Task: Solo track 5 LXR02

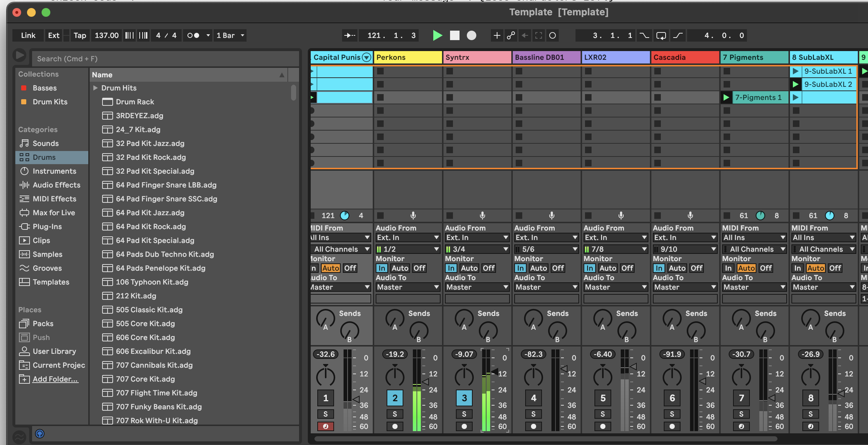Action: click(603, 414)
